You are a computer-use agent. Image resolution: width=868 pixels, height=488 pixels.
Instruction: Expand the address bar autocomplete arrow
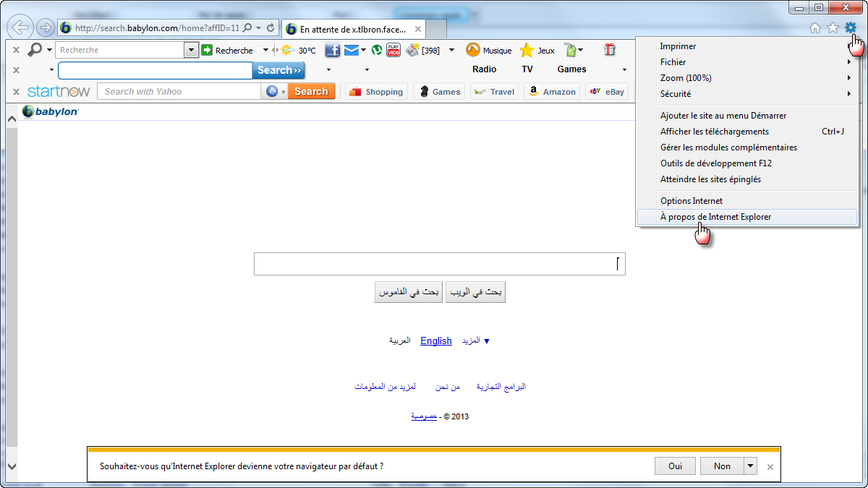258,28
